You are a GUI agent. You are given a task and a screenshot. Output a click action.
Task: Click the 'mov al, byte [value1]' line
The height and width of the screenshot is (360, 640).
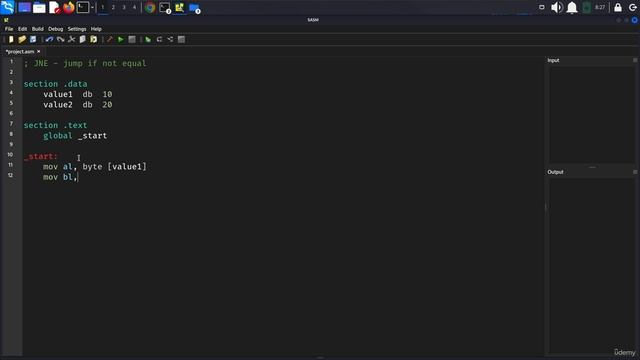(x=95, y=167)
